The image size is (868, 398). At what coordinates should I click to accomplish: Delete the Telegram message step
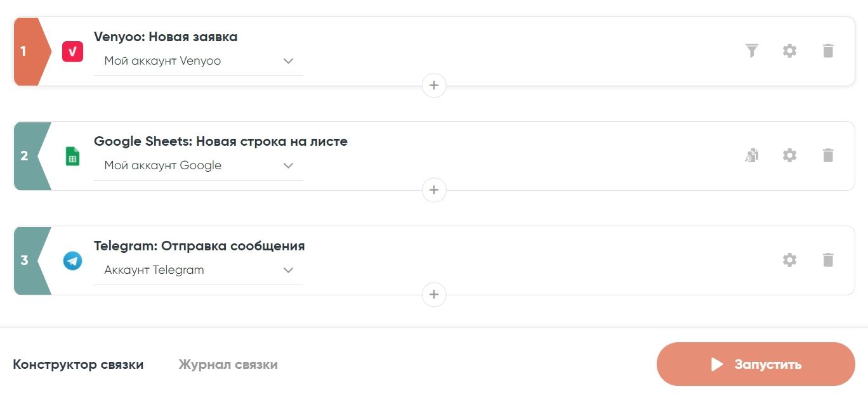[x=828, y=260]
